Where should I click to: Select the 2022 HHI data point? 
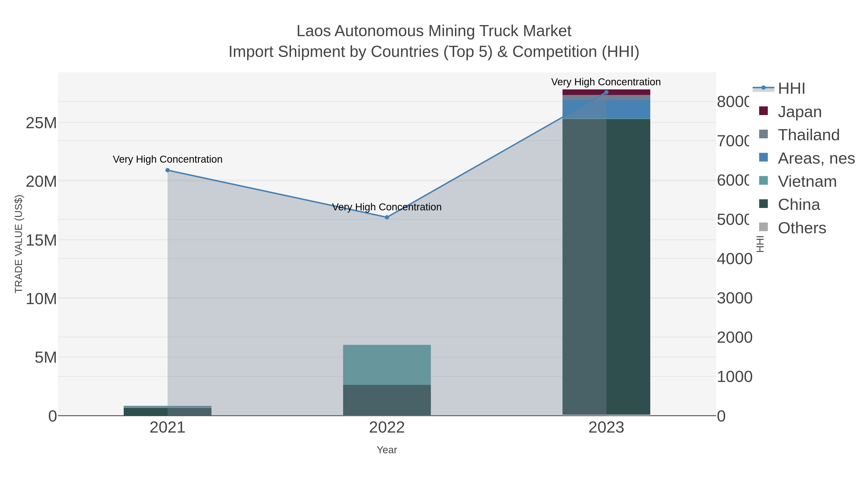pyautogui.click(x=387, y=217)
